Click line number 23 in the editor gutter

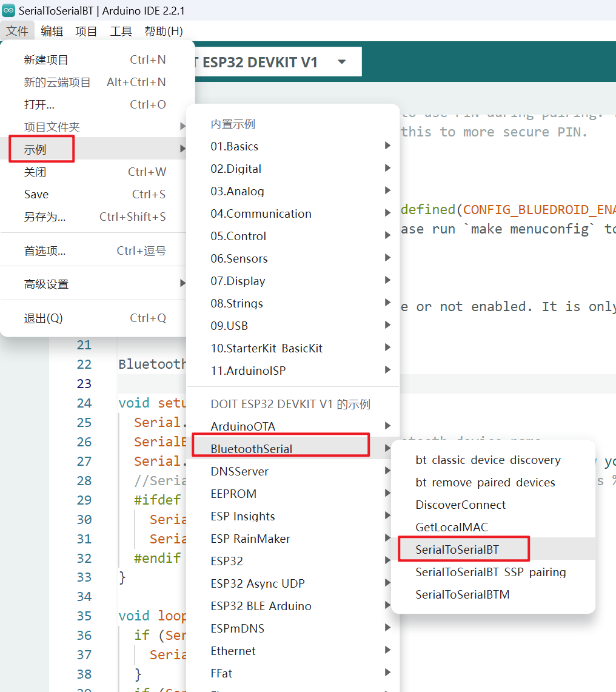pyautogui.click(x=84, y=383)
